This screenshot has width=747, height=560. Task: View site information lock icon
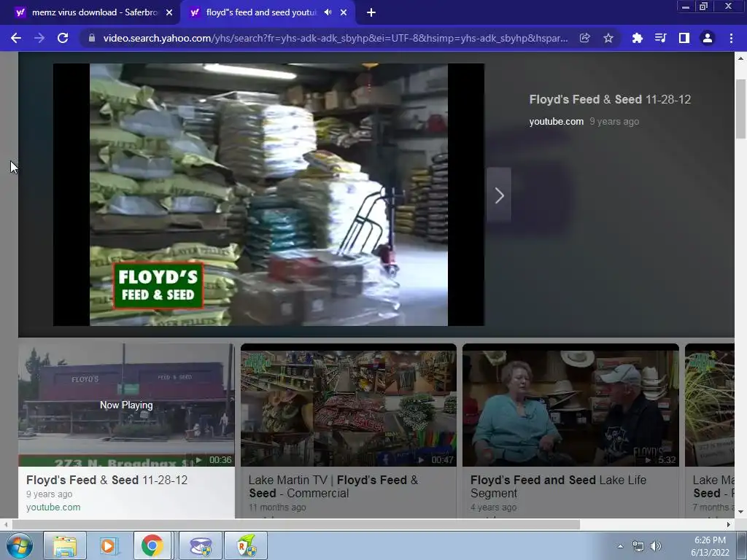[91, 38]
